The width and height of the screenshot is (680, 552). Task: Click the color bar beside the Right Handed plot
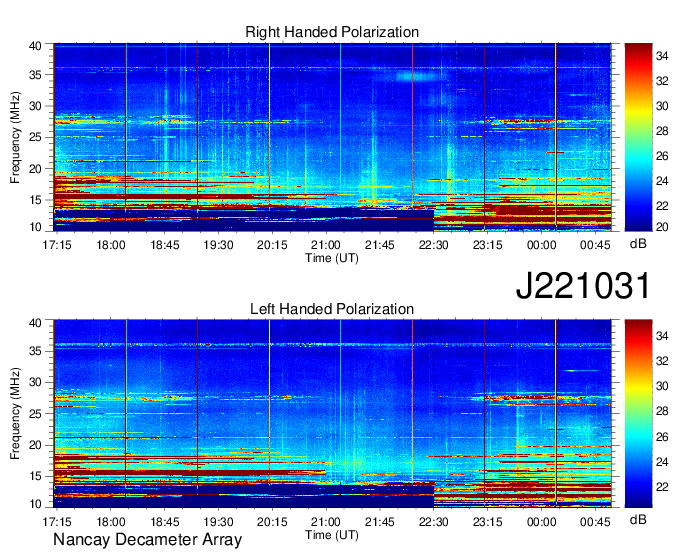pyautogui.click(x=638, y=137)
